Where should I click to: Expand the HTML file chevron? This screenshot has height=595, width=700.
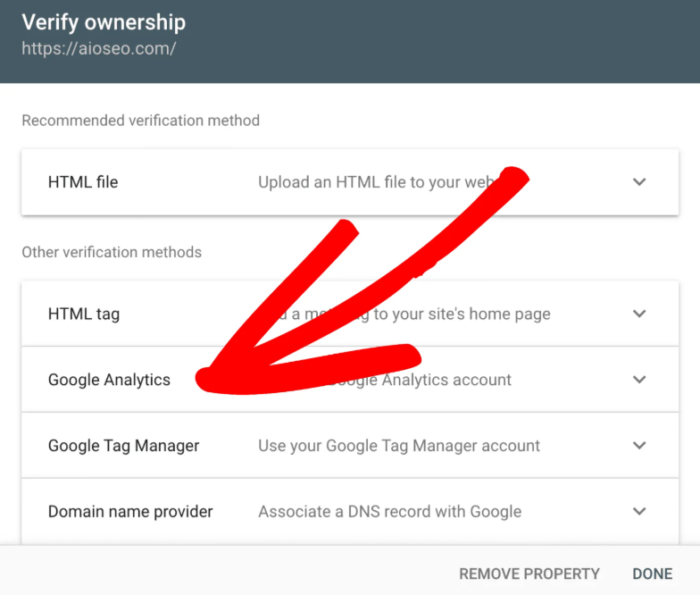[639, 182]
